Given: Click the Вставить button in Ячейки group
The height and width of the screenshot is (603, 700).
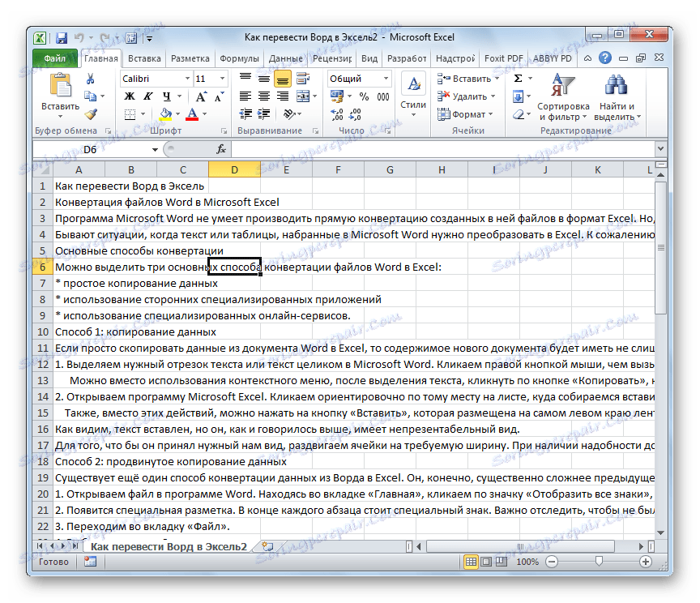Looking at the screenshot, I should (464, 78).
